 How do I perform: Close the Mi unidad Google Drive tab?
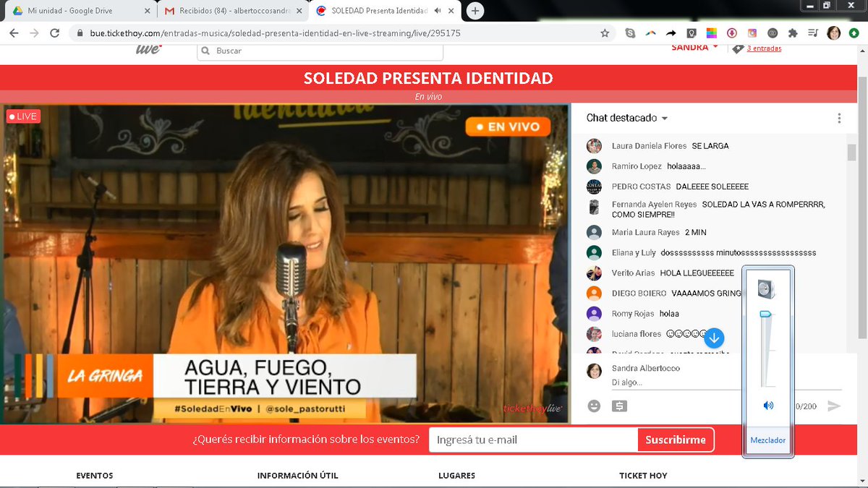click(147, 11)
